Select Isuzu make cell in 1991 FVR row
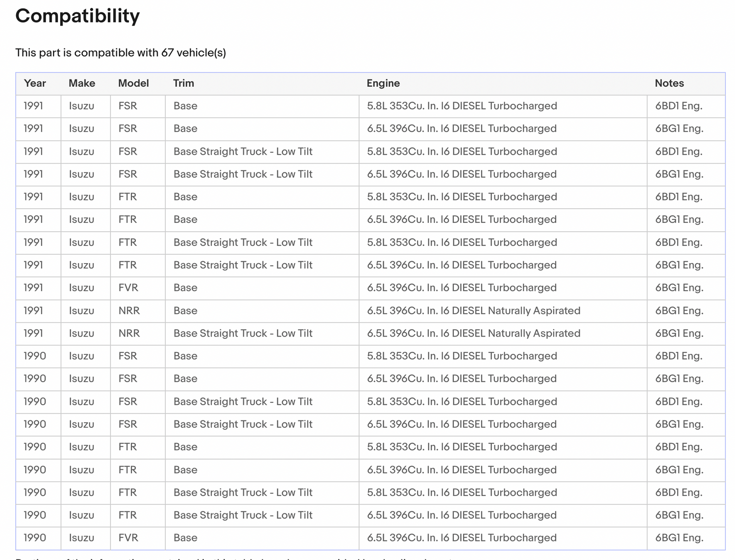Image resolution: width=735 pixels, height=560 pixels. pyautogui.click(x=81, y=288)
